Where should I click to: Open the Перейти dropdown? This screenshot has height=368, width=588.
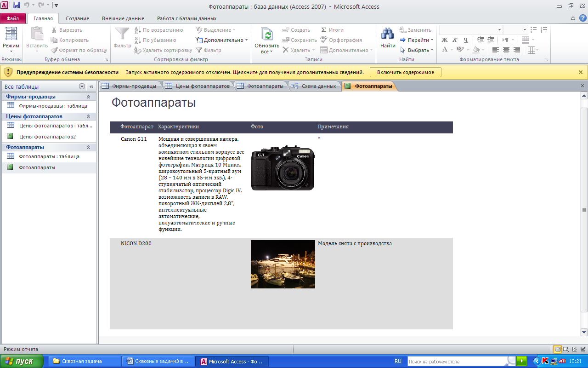pos(417,40)
